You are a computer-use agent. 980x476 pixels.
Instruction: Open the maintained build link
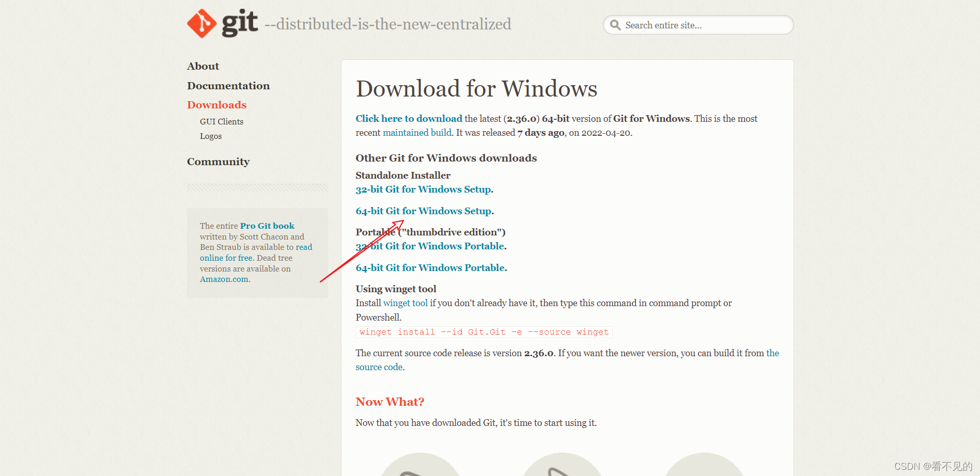(417, 133)
